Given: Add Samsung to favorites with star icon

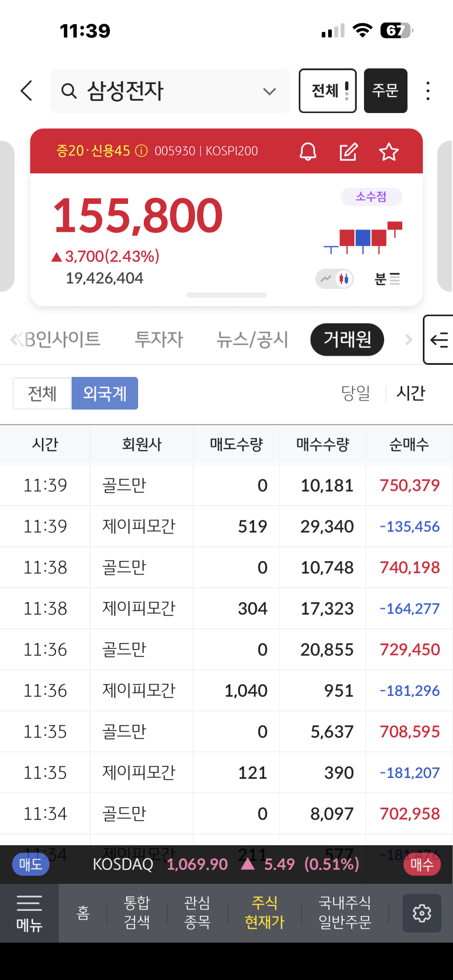Looking at the screenshot, I should point(389,152).
